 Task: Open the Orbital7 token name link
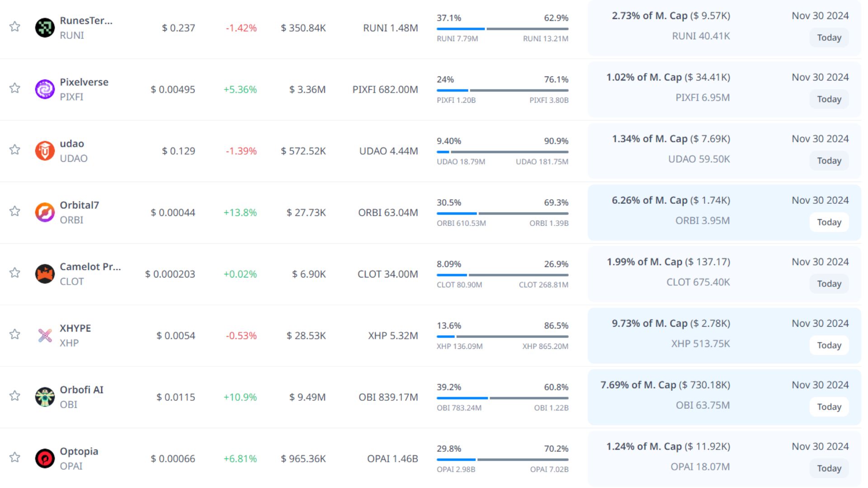[79, 205]
